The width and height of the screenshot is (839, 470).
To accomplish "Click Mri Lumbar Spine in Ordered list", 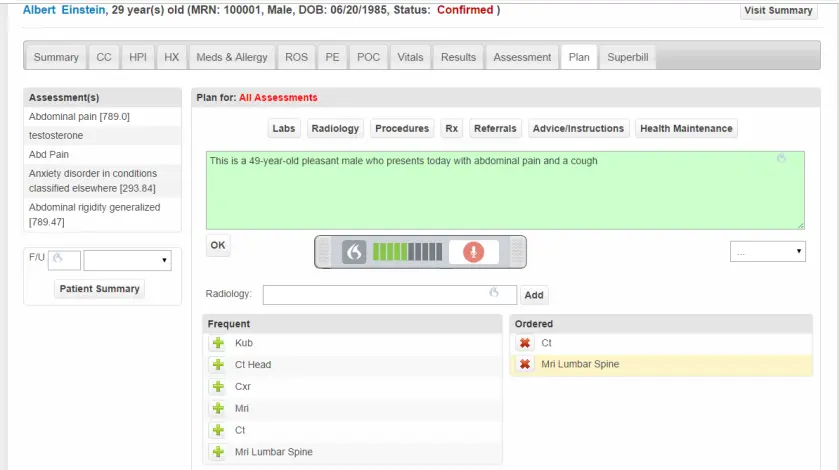I will pyautogui.click(x=580, y=364).
